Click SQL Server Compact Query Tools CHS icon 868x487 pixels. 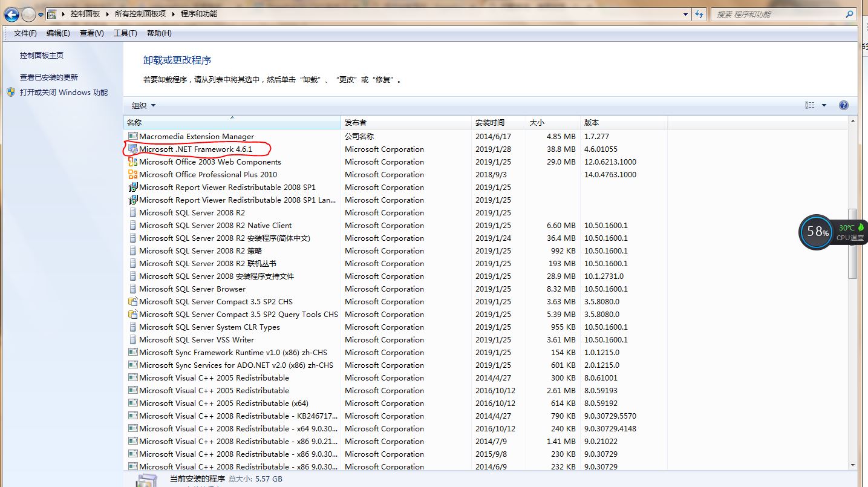click(x=133, y=315)
